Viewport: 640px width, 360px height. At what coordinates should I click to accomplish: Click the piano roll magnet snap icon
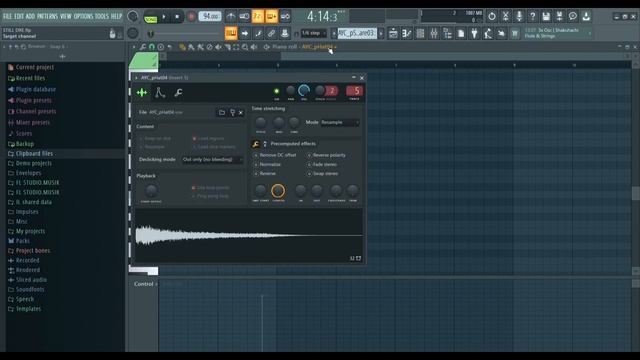pos(151,47)
